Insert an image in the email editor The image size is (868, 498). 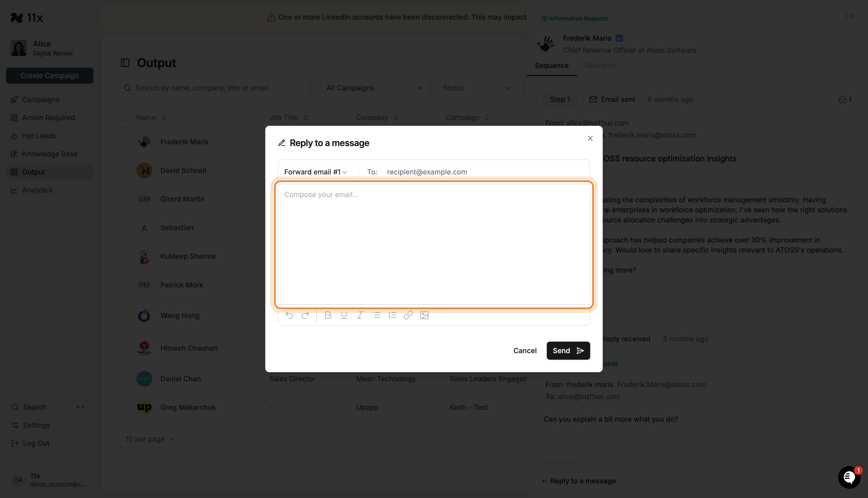[424, 315]
